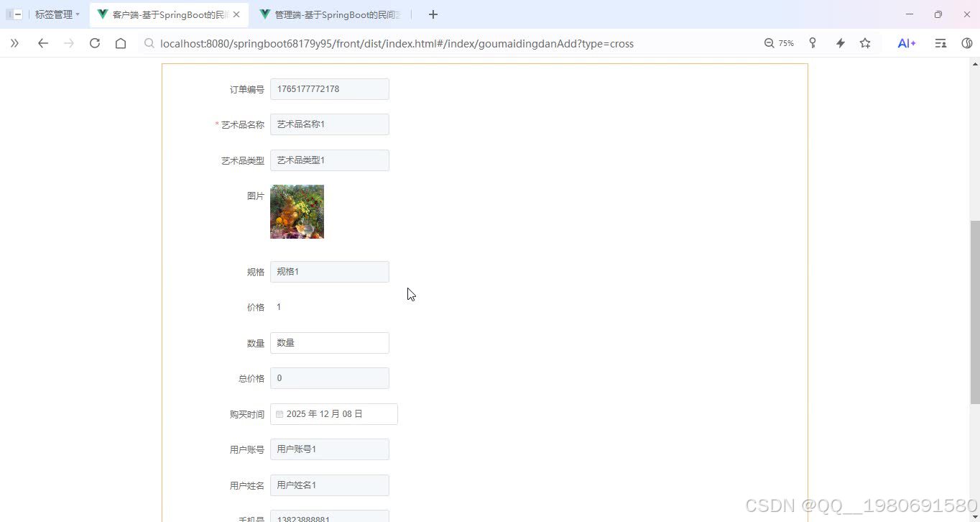
Task: Focus the localhost:8080 address bar URL
Action: click(x=397, y=43)
